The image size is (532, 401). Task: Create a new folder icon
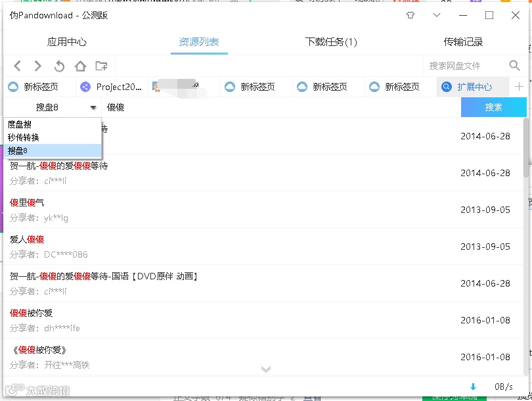(x=101, y=66)
